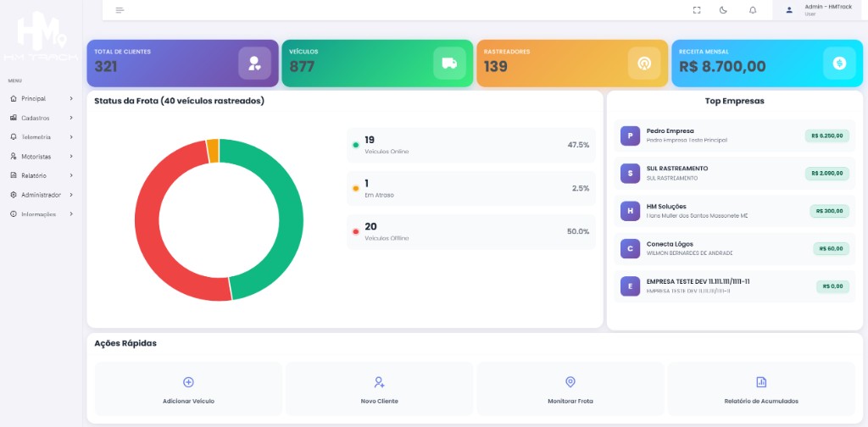The image size is (868, 427).
Task: Click the 47.5% online percentage
Action: [x=578, y=145]
